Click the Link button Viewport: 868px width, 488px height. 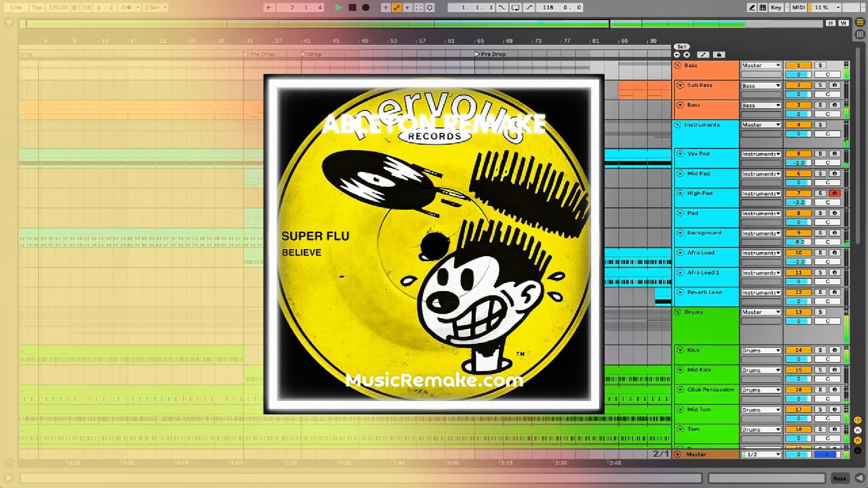coord(16,7)
